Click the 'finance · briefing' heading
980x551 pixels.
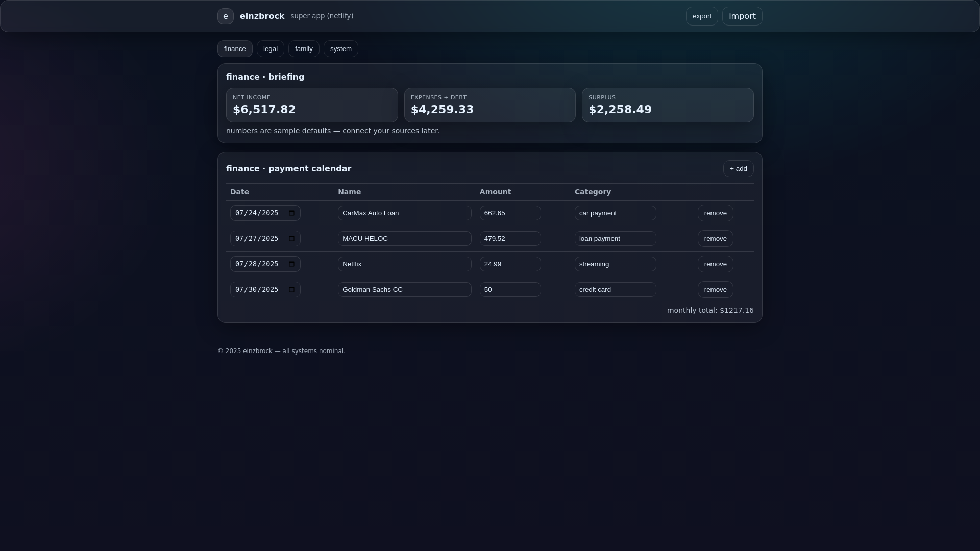[265, 77]
